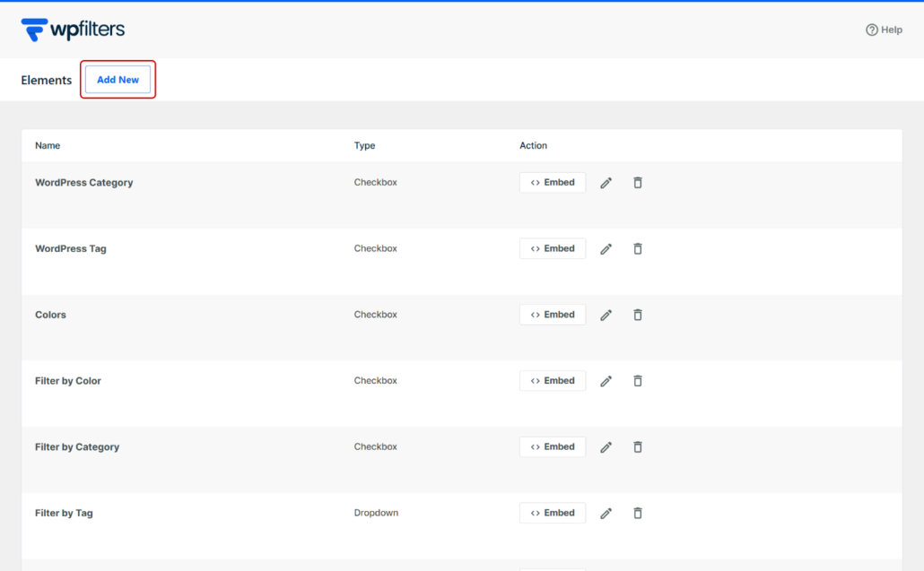Trash the Filter by Color element
The width and height of the screenshot is (924, 571).
coord(638,381)
